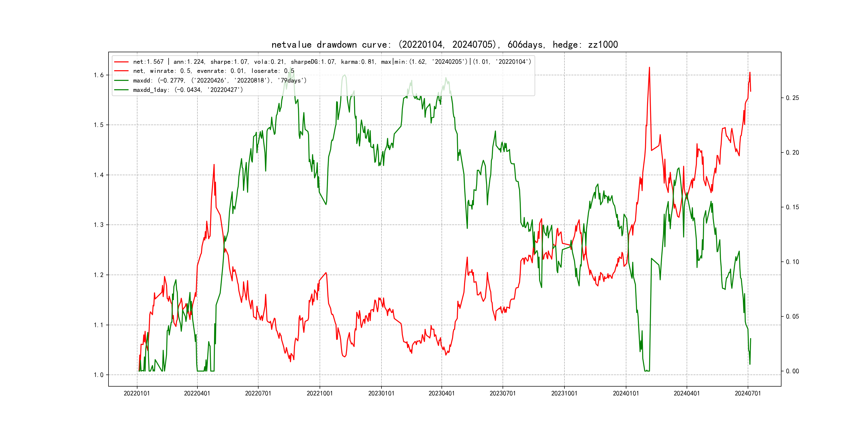Click the red line swatch beside net:1.567
Screen dimensions: 868x434
pyautogui.click(x=121, y=62)
